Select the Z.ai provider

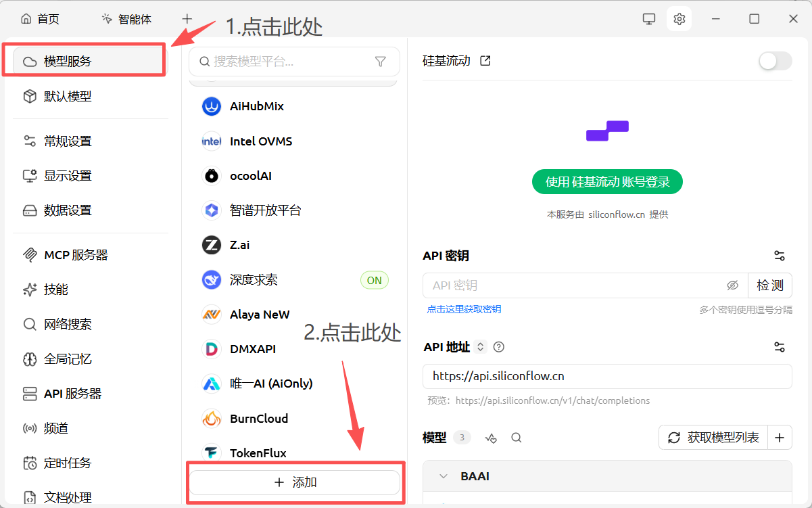point(294,245)
